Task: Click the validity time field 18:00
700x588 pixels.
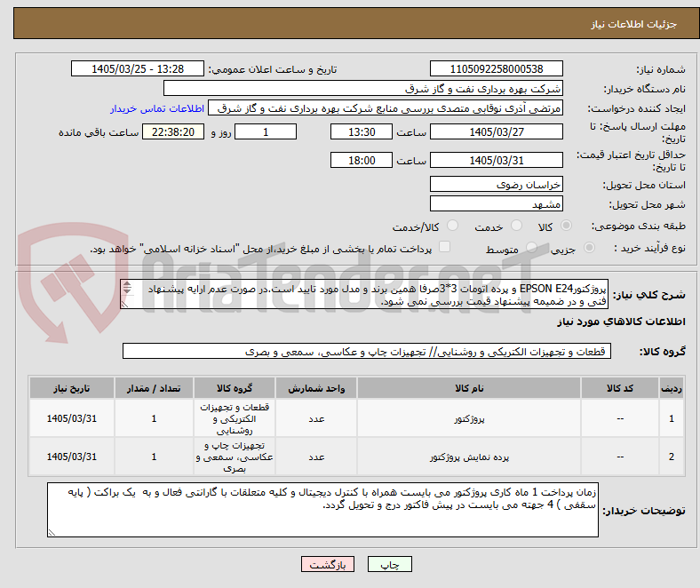Action: click(x=362, y=160)
